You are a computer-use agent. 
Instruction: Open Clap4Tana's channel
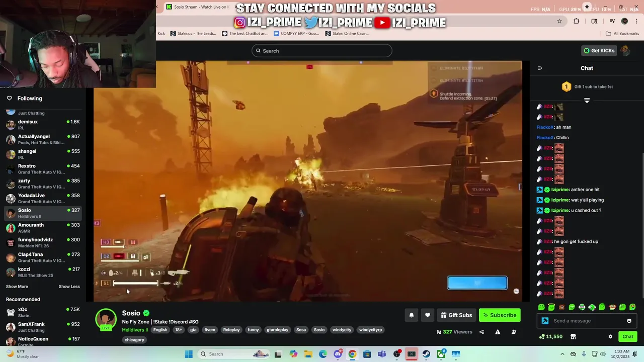(42, 257)
